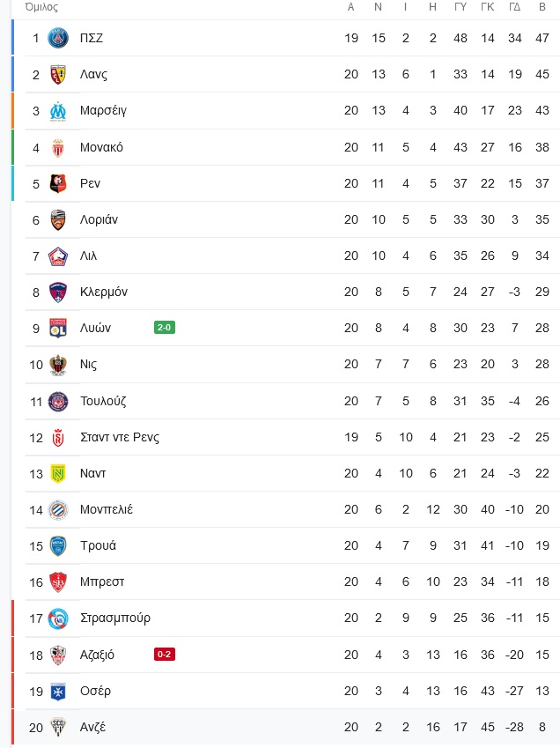
Task: Click the Στρασμπούρ club crest
Action: coord(58,618)
